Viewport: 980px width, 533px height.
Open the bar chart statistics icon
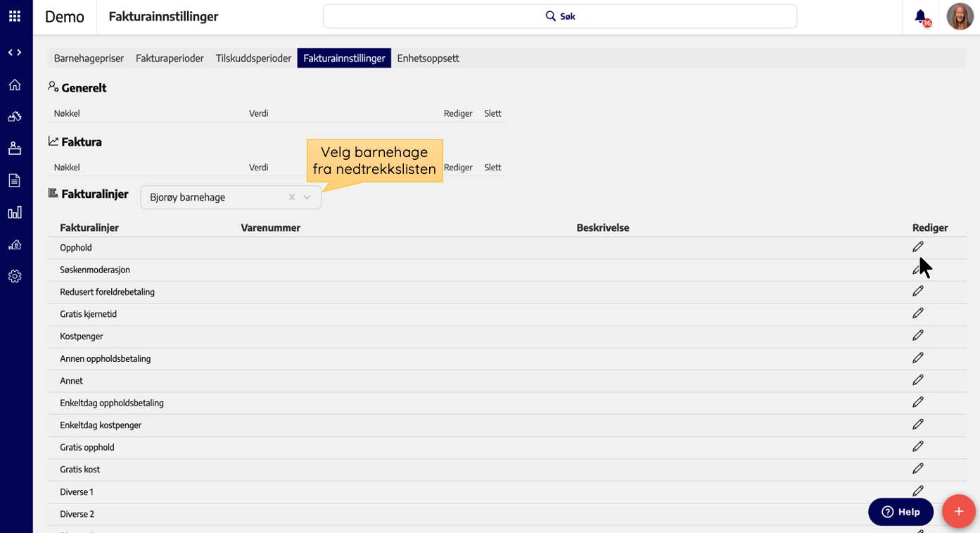[x=15, y=213]
